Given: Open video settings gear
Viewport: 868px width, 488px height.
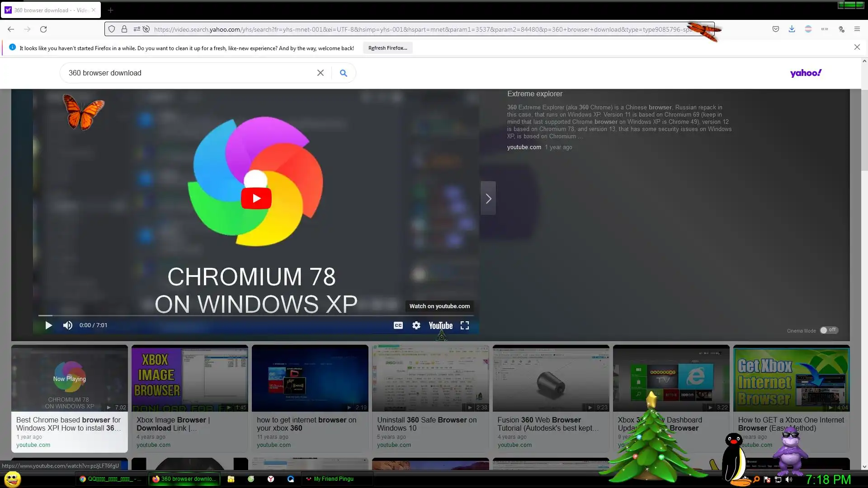Looking at the screenshot, I should [x=416, y=325].
